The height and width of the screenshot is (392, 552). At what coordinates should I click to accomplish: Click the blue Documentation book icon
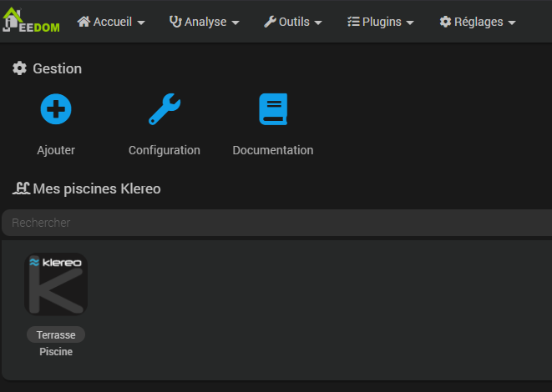click(273, 109)
